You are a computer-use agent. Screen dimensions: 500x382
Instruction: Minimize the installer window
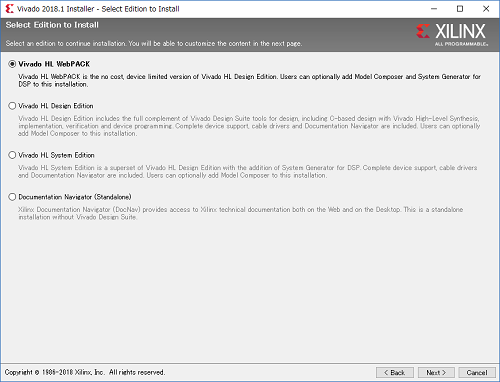click(x=434, y=9)
